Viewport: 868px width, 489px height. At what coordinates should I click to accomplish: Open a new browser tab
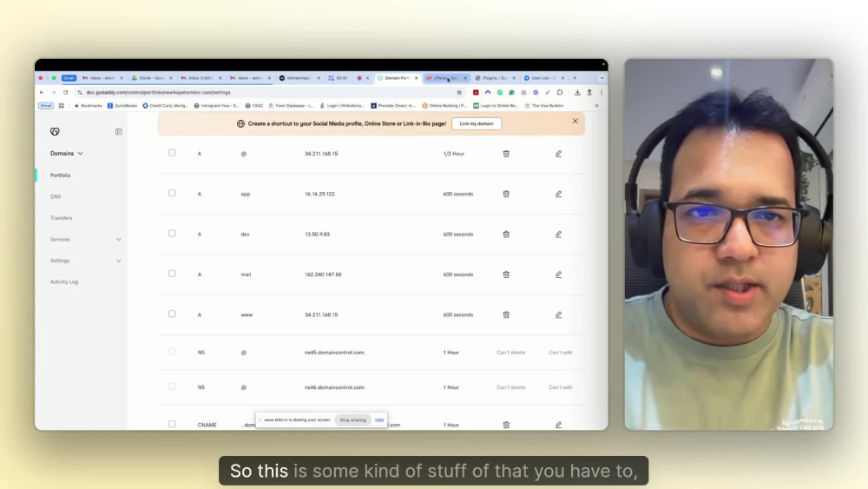(x=575, y=78)
